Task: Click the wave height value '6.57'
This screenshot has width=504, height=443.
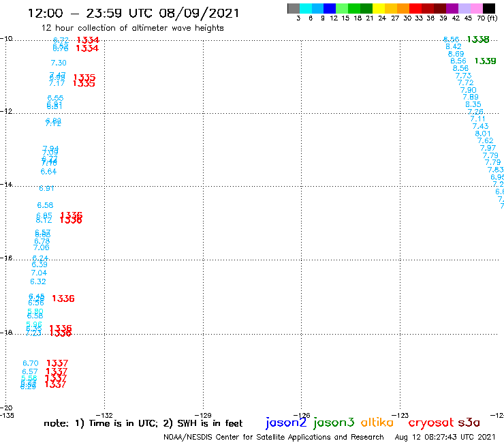Action: [30, 371]
